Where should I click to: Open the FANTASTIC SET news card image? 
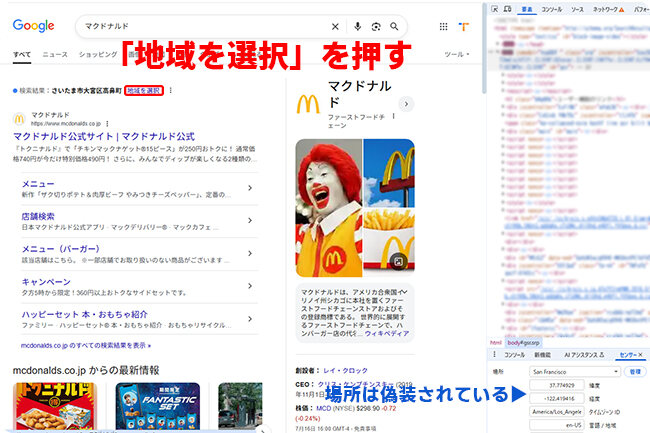click(158, 406)
